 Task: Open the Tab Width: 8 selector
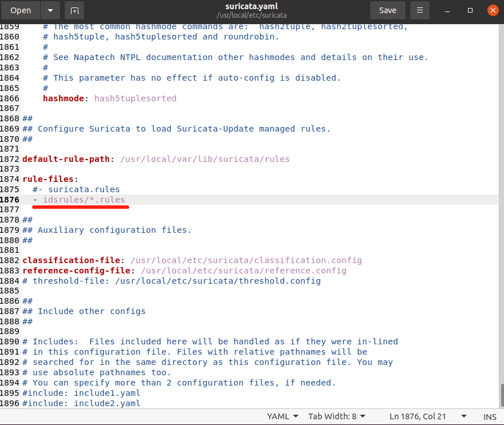click(337, 416)
